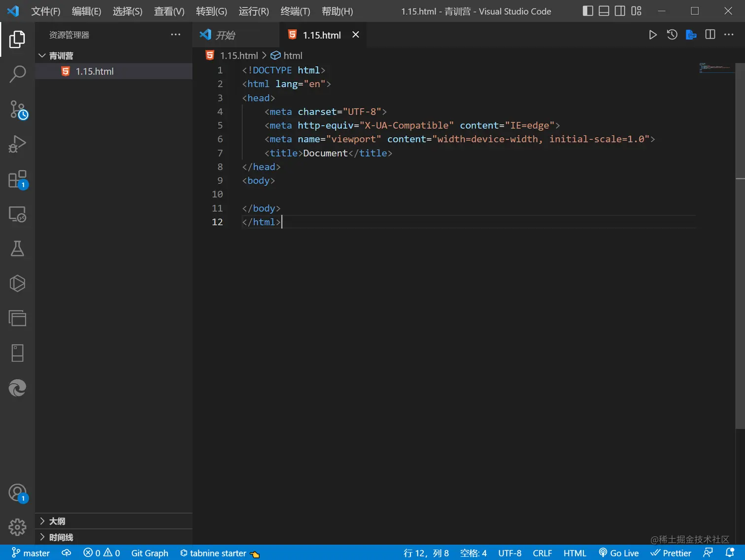Switch to the 开始 tab
This screenshot has height=560, width=745.
click(x=225, y=35)
